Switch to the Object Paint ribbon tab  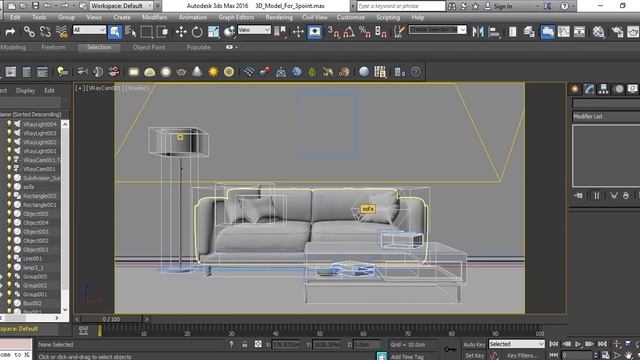pos(149,47)
